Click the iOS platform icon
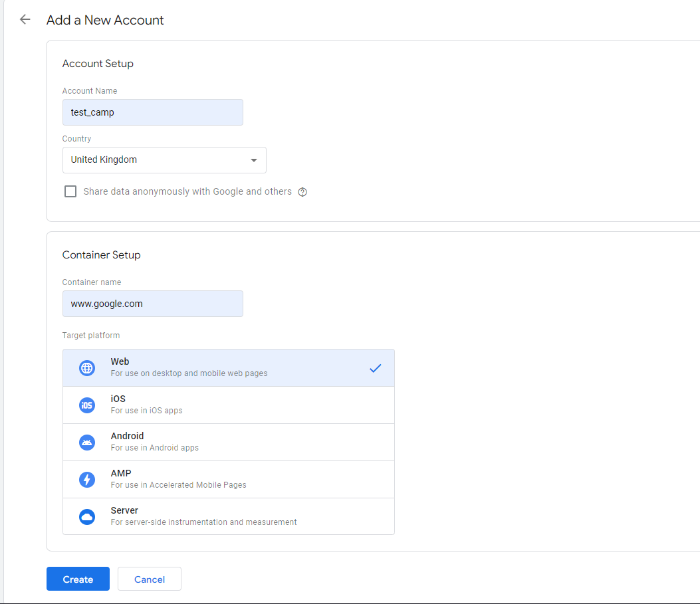 pos(87,405)
